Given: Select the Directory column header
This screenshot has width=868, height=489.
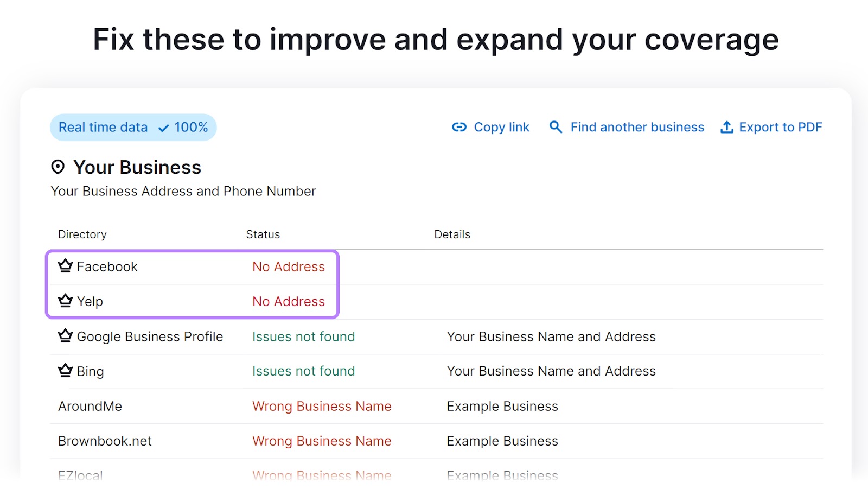Looking at the screenshot, I should pos(82,234).
